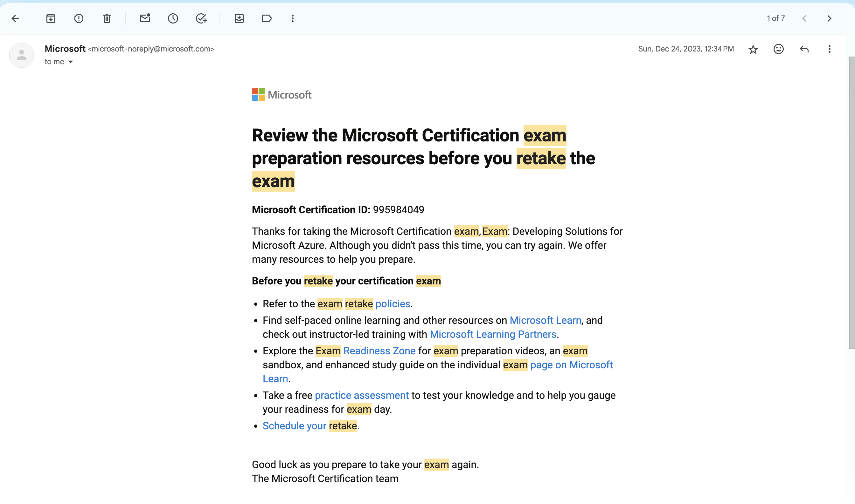Go to the older email arrow

tap(830, 18)
